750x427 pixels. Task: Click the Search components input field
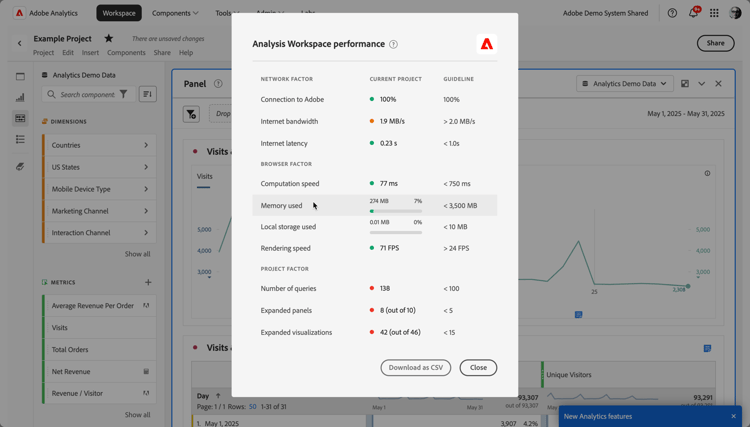coord(88,94)
